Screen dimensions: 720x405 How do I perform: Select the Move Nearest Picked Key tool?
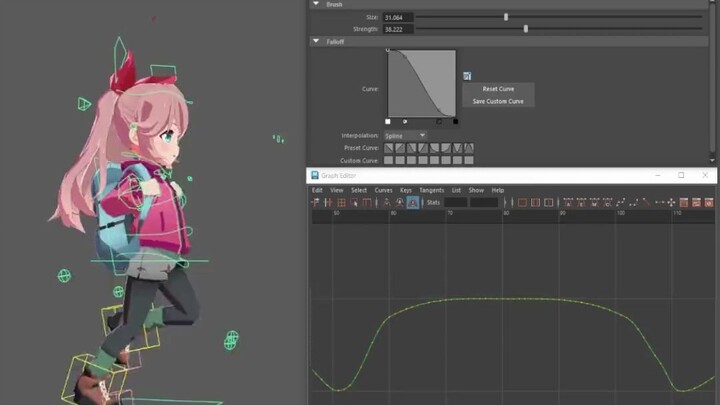[316, 203]
